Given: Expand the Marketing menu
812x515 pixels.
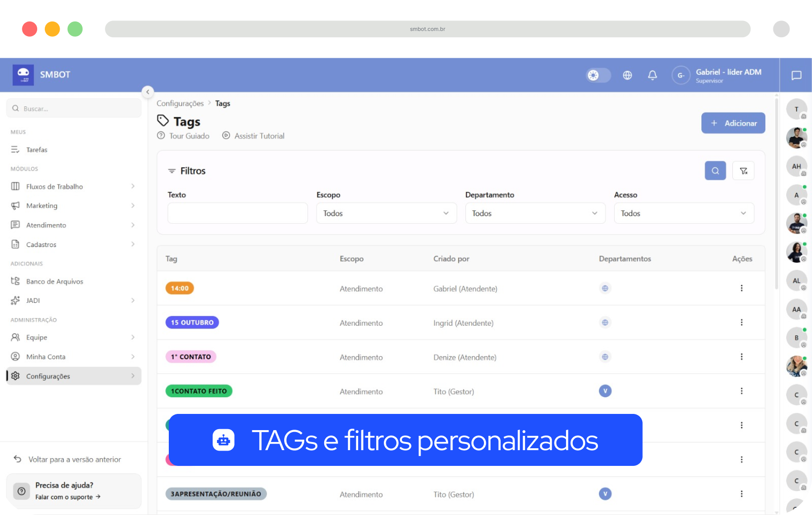Looking at the screenshot, I should coord(73,206).
